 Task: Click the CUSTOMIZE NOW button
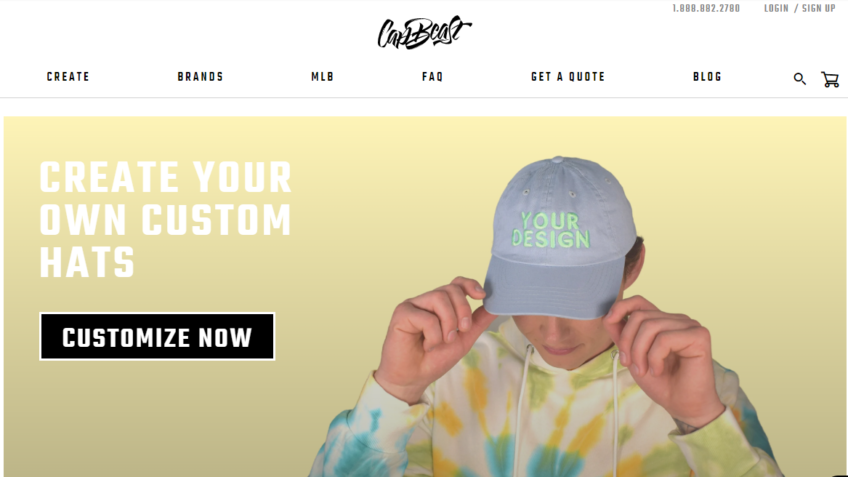click(x=157, y=336)
